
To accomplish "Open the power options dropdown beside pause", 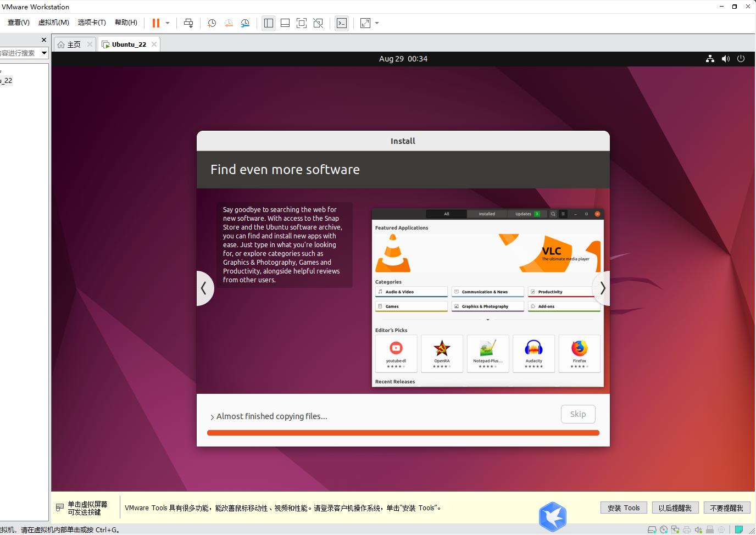I will [x=168, y=23].
